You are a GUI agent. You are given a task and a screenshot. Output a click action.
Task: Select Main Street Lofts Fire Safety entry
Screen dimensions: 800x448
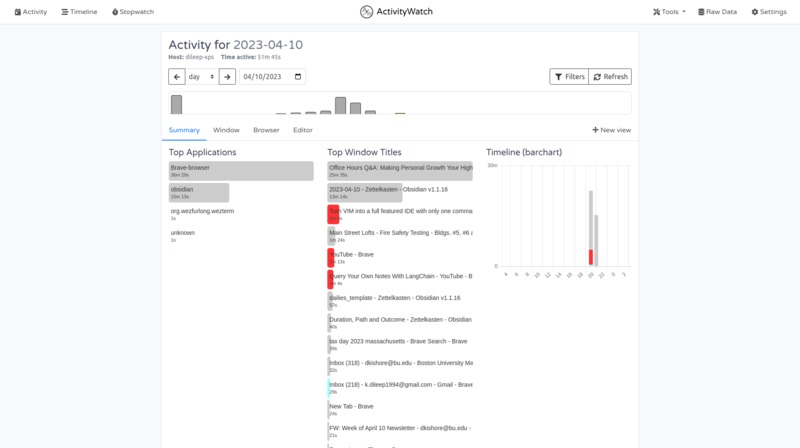[400, 236]
